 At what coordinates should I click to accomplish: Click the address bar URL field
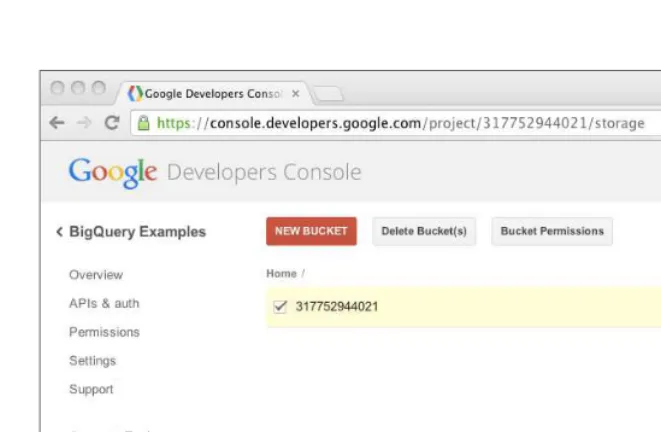click(x=396, y=123)
